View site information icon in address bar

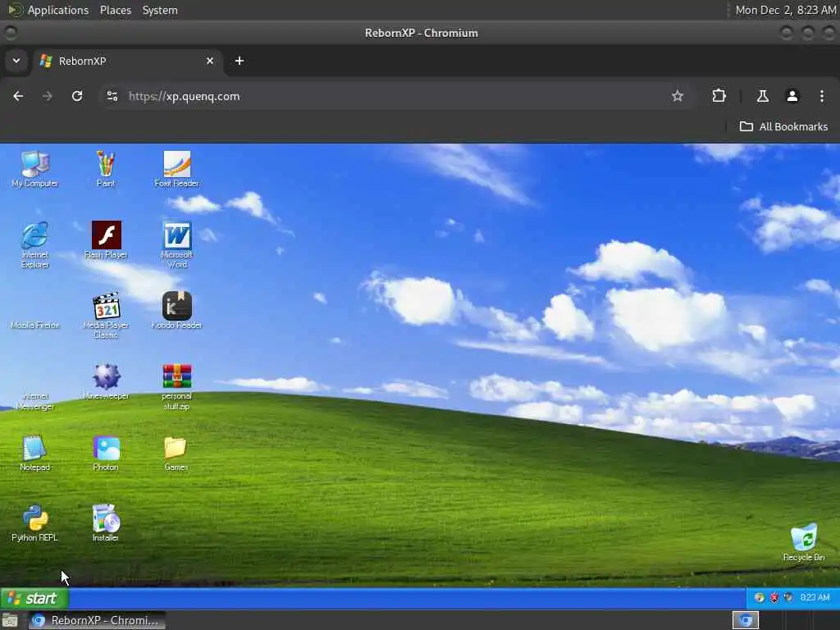[x=112, y=97]
